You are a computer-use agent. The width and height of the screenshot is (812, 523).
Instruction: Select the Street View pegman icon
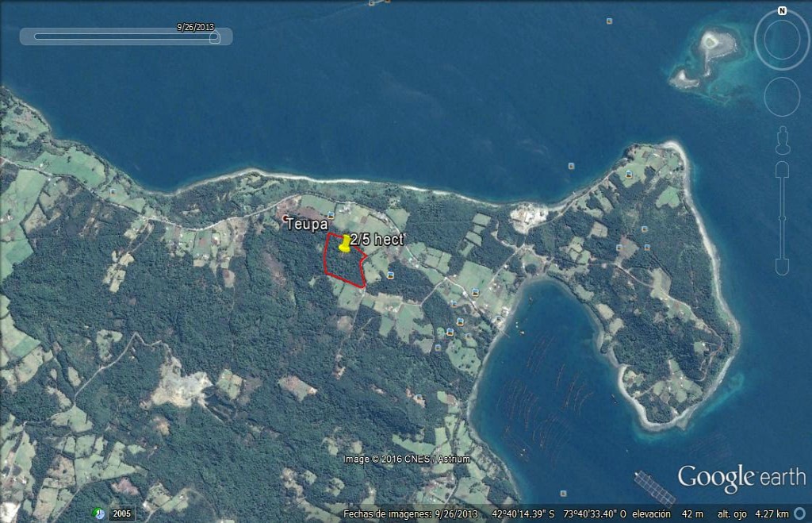(x=782, y=140)
